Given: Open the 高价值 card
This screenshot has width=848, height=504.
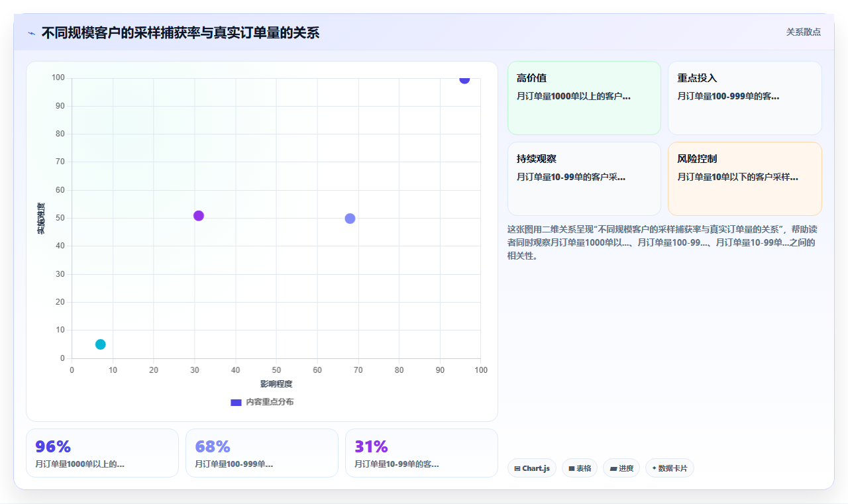Looking at the screenshot, I should (584, 98).
